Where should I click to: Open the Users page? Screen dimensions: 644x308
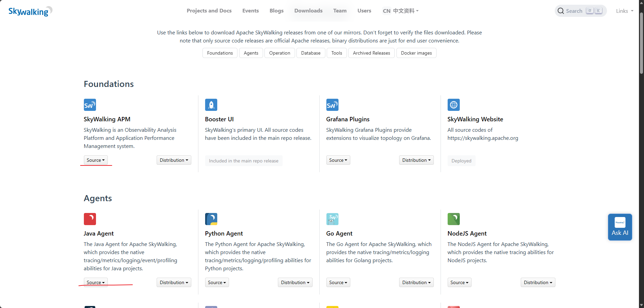point(364,11)
